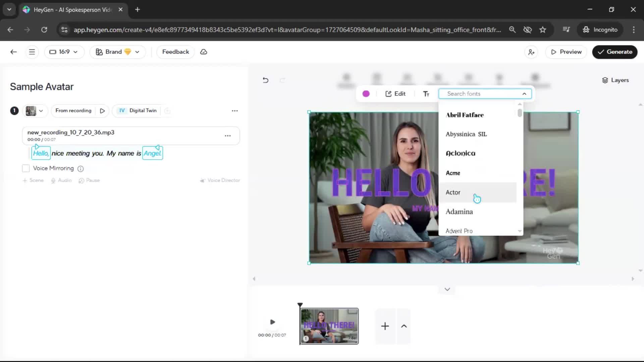Image resolution: width=644 pixels, height=362 pixels.
Task: Click the Preview button
Action: [x=566, y=52]
